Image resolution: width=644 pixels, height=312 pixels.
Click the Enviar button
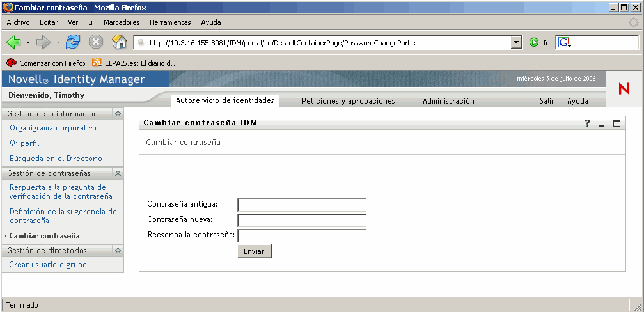click(255, 251)
